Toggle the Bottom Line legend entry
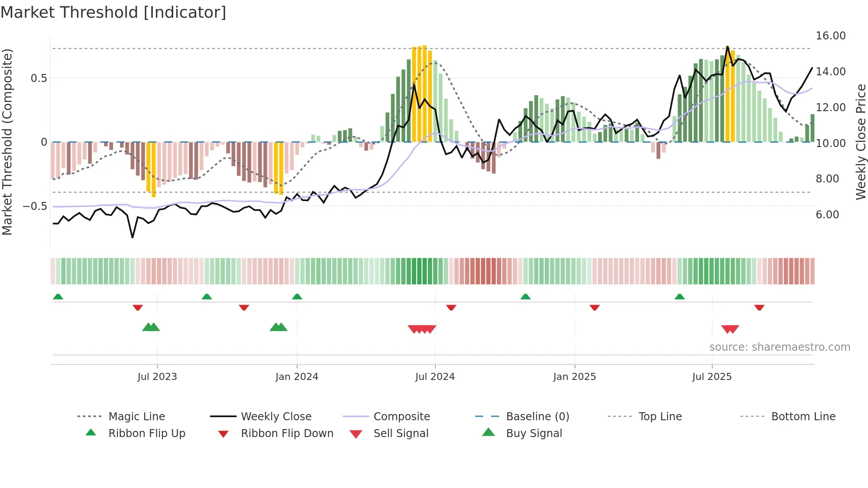The width and height of the screenshot is (868, 488). point(803,416)
